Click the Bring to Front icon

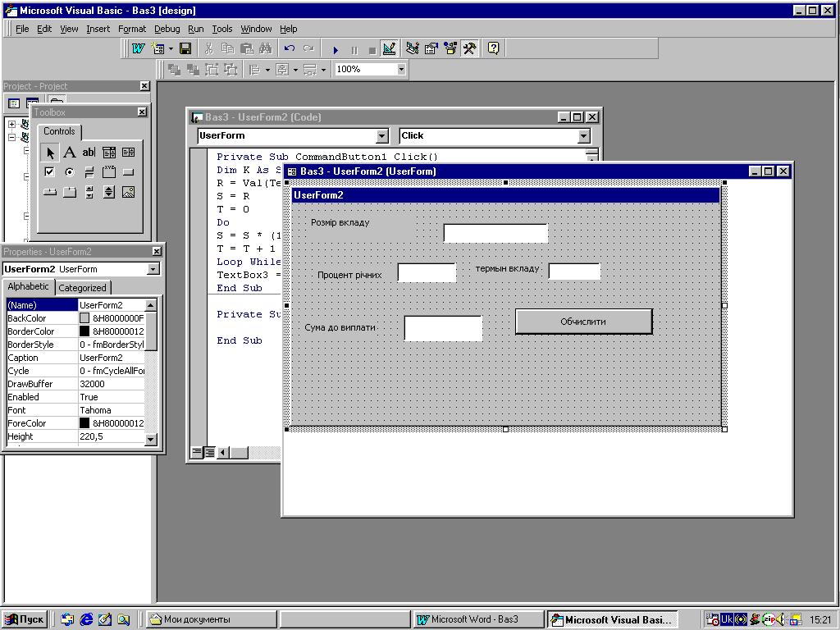174,70
